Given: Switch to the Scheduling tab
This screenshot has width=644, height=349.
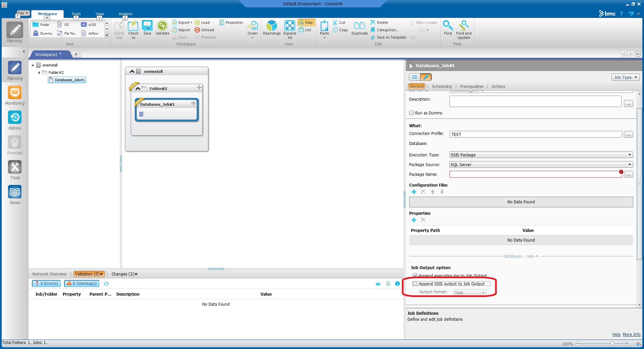Looking at the screenshot, I should click(x=442, y=87).
